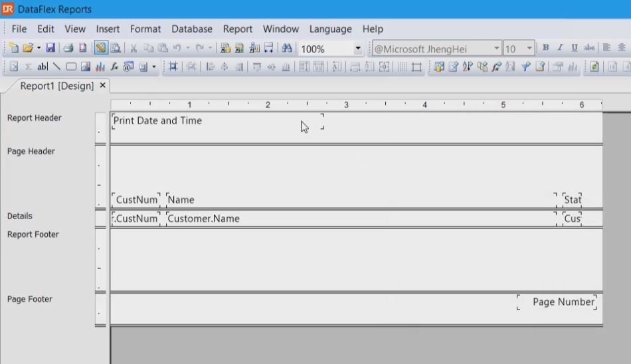Viewport: 631px width, 364px height.
Task: Open the zoom 100% dropdown
Action: pyautogui.click(x=358, y=49)
